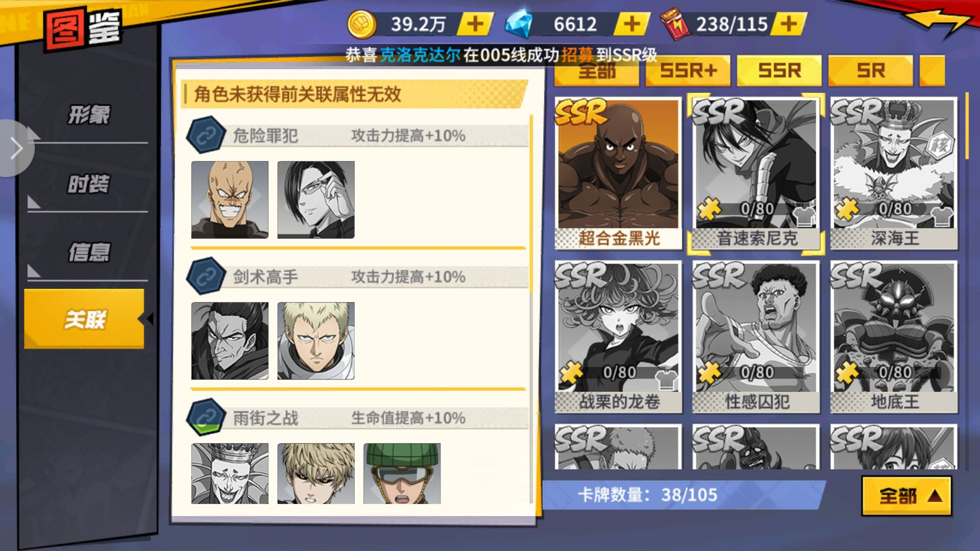Tap the gold coin currency icon
Screen dimensions: 980x551
coord(361,24)
